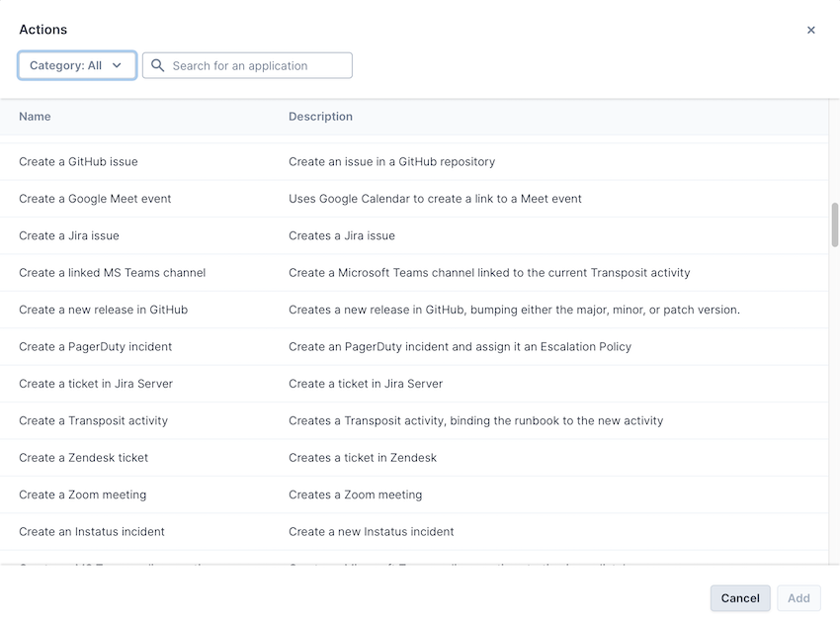Select Create a ticket in Jira Server name
Viewport: 840px width, 629px height.
point(96,384)
